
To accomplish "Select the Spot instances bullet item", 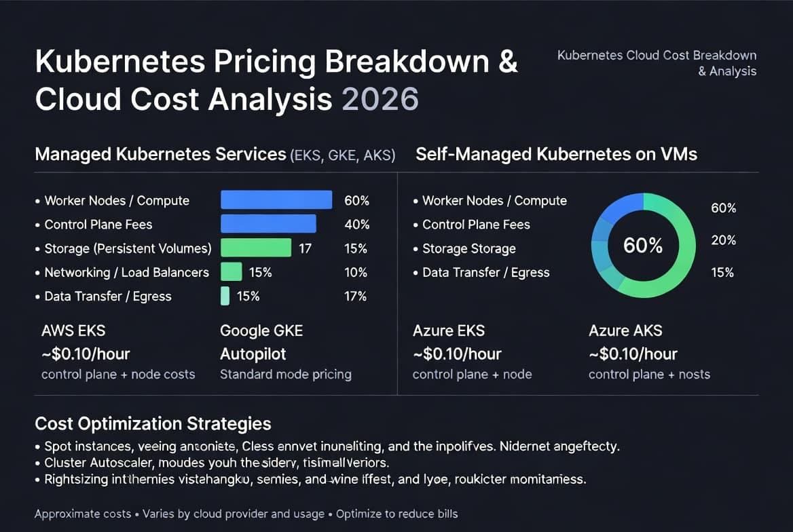I will click(327, 446).
